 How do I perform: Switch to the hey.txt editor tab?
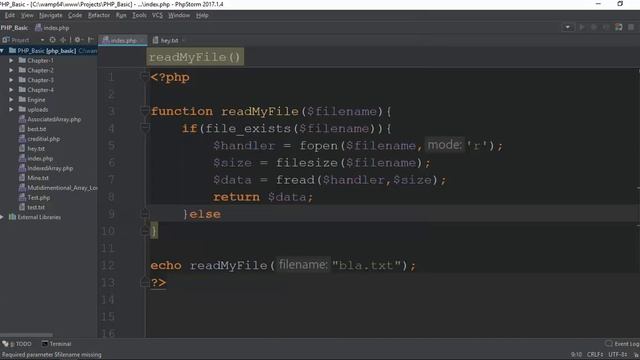(165, 40)
